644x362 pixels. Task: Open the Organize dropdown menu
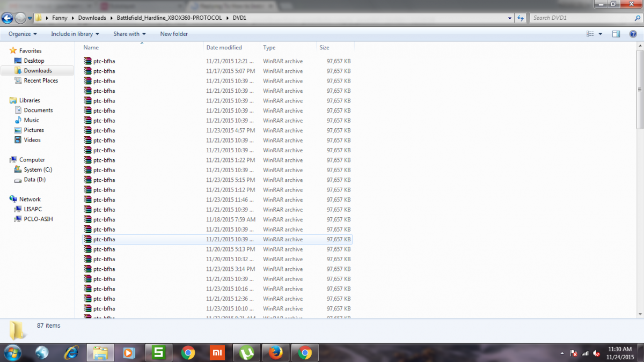23,34
